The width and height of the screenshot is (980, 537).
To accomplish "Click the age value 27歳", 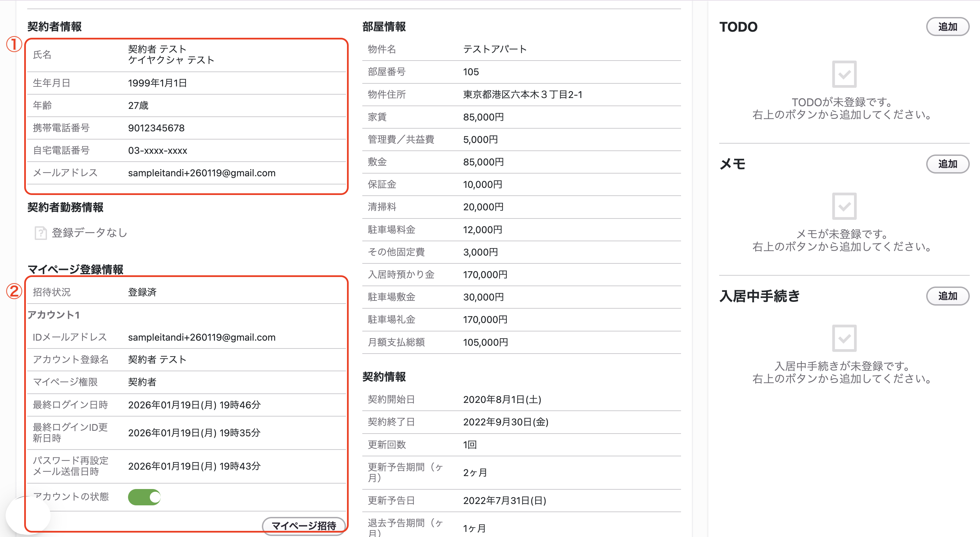I will (138, 105).
